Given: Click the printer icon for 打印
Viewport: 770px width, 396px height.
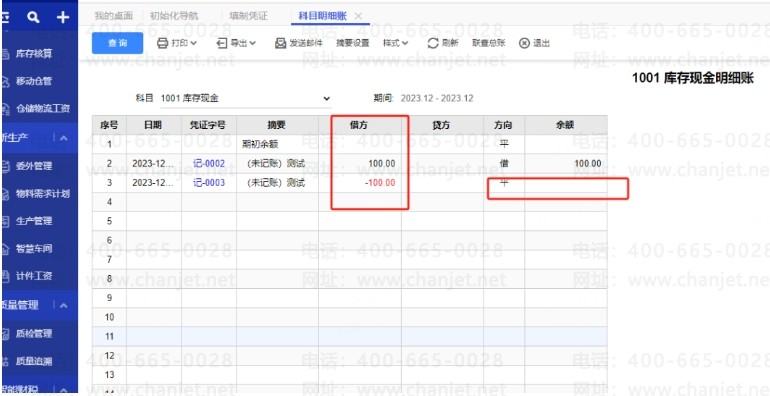Looking at the screenshot, I should tap(163, 43).
